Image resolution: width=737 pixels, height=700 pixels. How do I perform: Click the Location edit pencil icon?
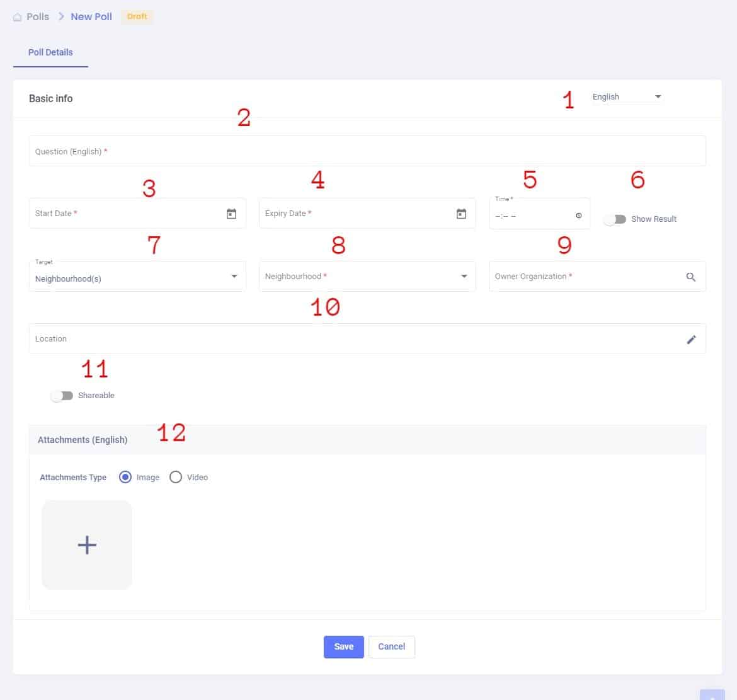coord(691,340)
